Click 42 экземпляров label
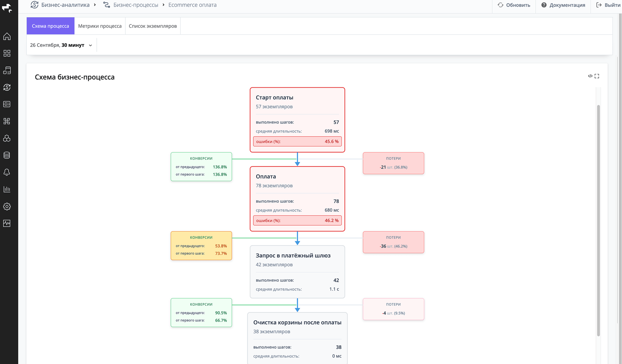The width and height of the screenshot is (622, 364). coord(274,265)
